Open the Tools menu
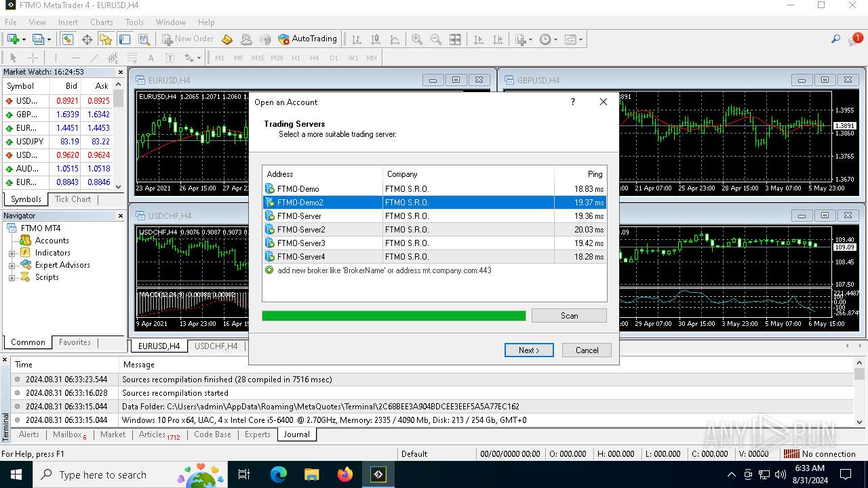This screenshot has height=488, width=868. [x=134, y=22]
